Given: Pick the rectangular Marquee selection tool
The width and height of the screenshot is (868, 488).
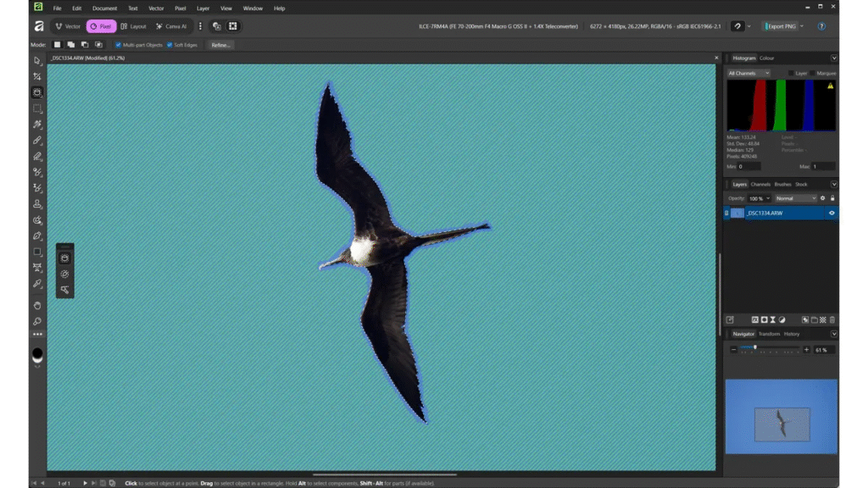Looking at the screenshot, I should [x=37, y=108].
